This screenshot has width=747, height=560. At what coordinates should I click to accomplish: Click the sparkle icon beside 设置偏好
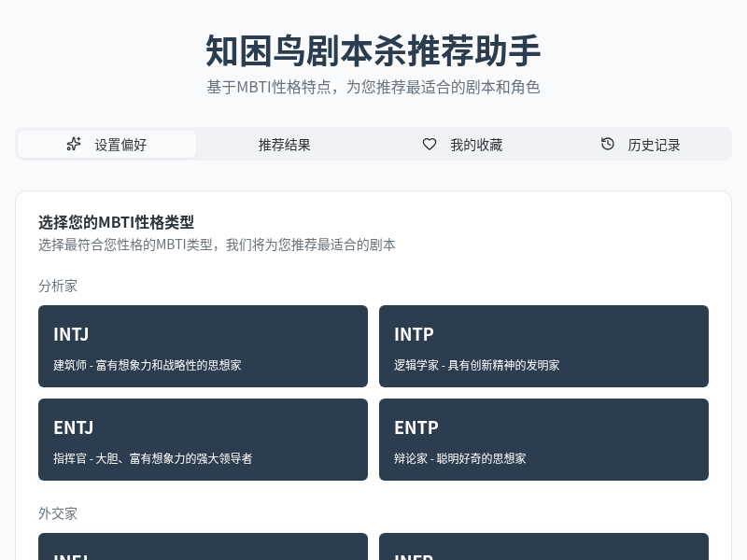(x=74, y=144)
